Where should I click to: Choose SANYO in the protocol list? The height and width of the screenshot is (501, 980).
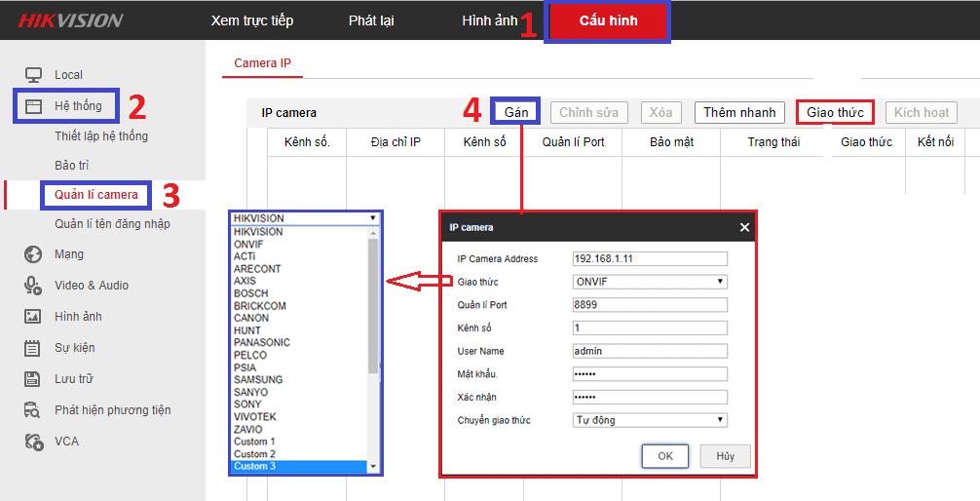250,392
